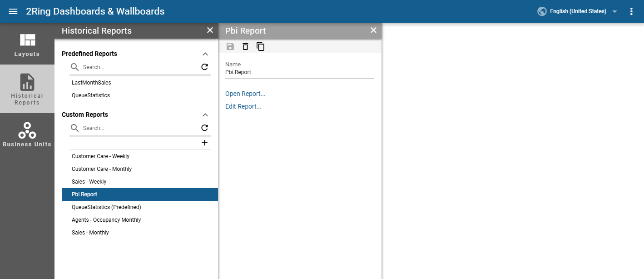Select Agents - Occupancy Monthly report
The height and width of the screenshot is (279, 644).
pyautogui.click(x=106, y=220)
